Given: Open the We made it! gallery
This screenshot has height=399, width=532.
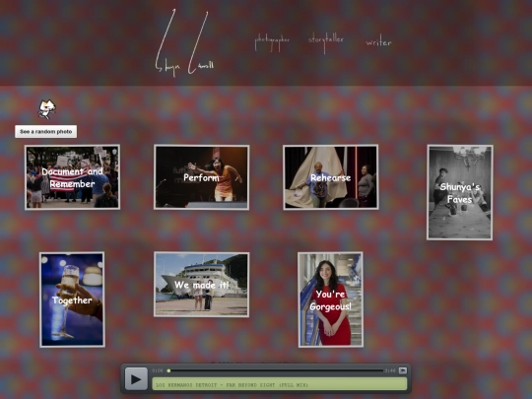Looking at the screenshot, I should [x=202, y=285].
